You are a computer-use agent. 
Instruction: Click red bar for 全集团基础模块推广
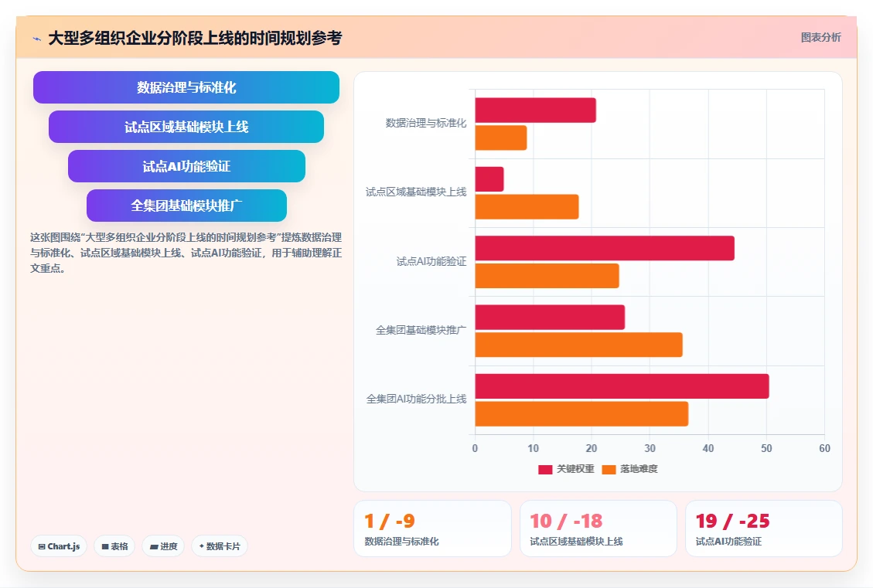(x=550, y=317)
